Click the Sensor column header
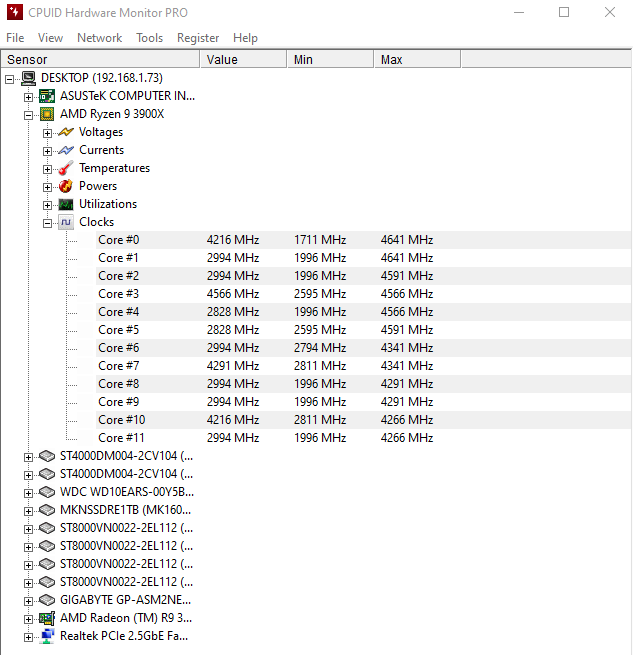This screenshot has height=655, width=633. coord(100,59)
